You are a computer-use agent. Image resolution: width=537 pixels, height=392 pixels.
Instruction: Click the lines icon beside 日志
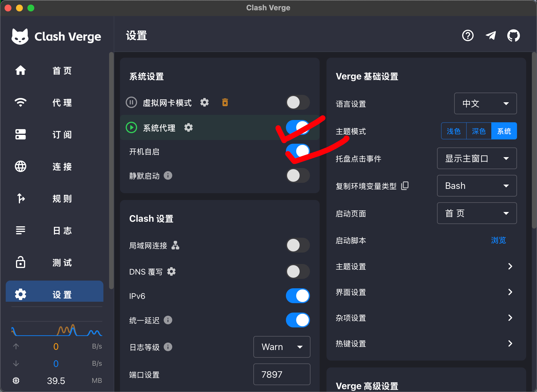coord(21,230)
